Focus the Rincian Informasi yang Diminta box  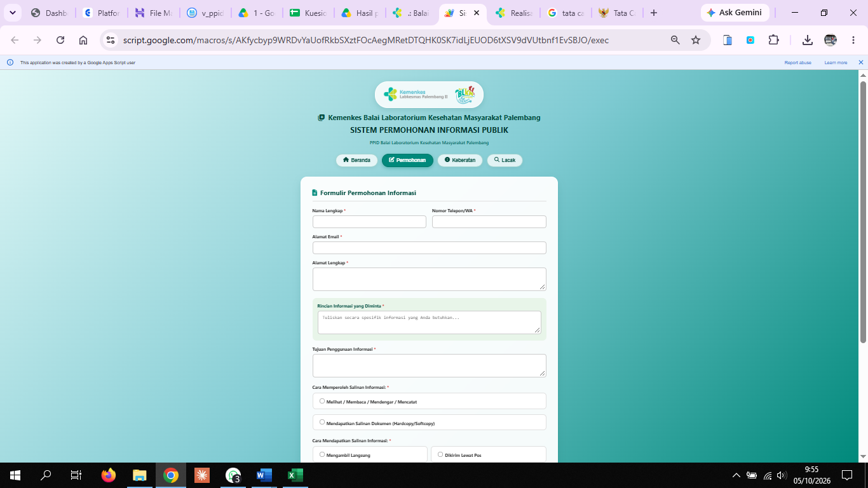[x=430, y=322]
